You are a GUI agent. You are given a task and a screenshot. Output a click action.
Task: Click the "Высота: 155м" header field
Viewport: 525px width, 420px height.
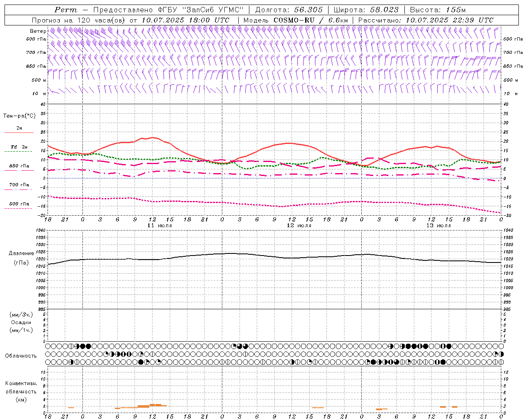tap(438, 10)
